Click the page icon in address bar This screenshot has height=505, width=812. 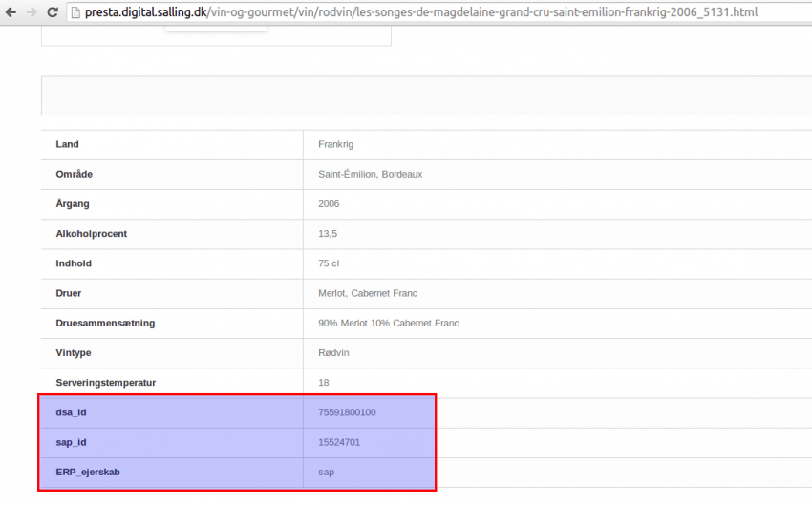[75, 11]
